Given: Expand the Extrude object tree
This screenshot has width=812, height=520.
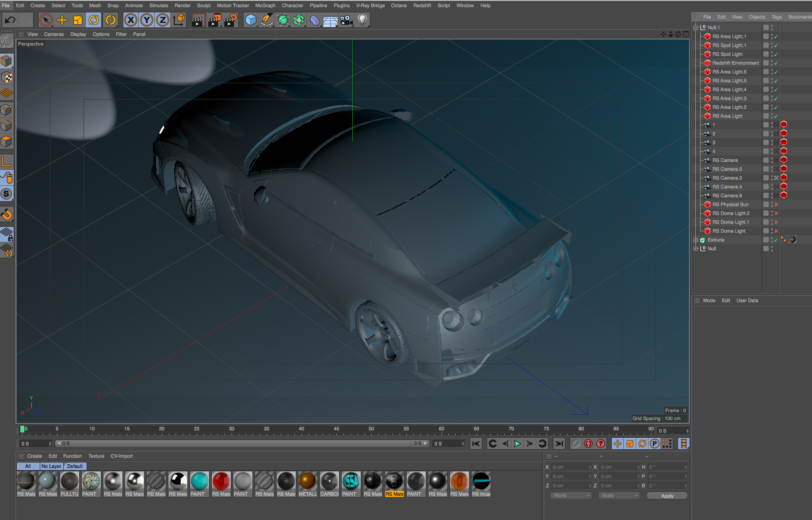Looking at the screenshot, I should click(696, 240).
